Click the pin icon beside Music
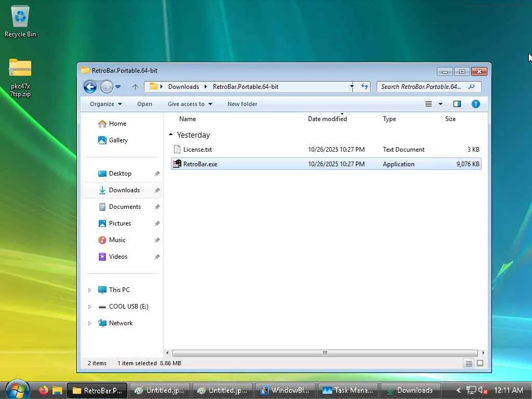The image size is (532, 399). [x=157, y=240]
